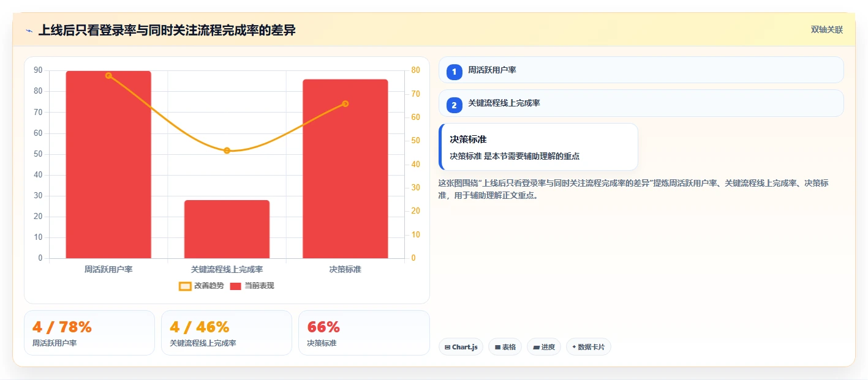Click the 双轴关联 label in header

(827, 30)
